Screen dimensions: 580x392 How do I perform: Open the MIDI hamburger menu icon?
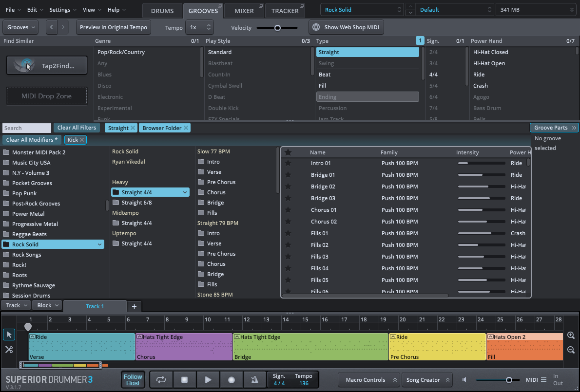click(543, 380)
